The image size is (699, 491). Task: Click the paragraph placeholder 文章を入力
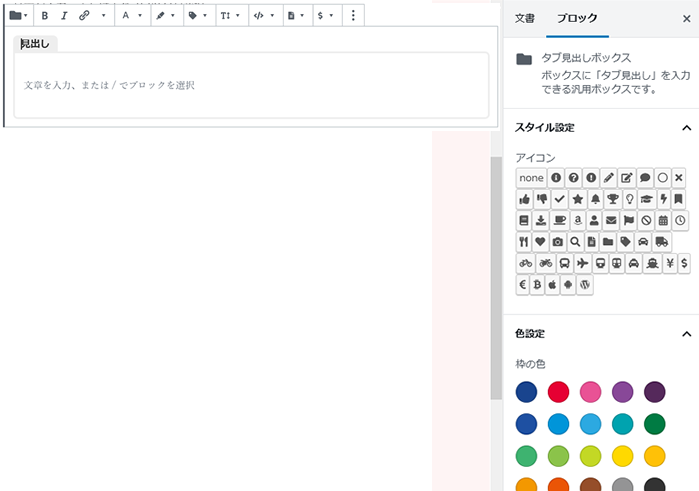(x=109, y=85)
